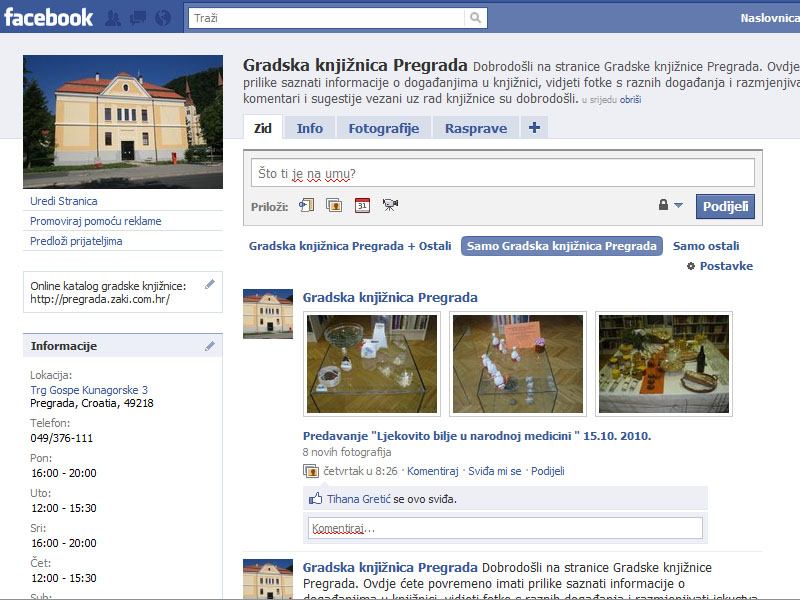The width and height of the screenshot is (800, 600).
Task: Click the phone number 049/376-111
Action: pyautogui.click(x=61, y=438)
